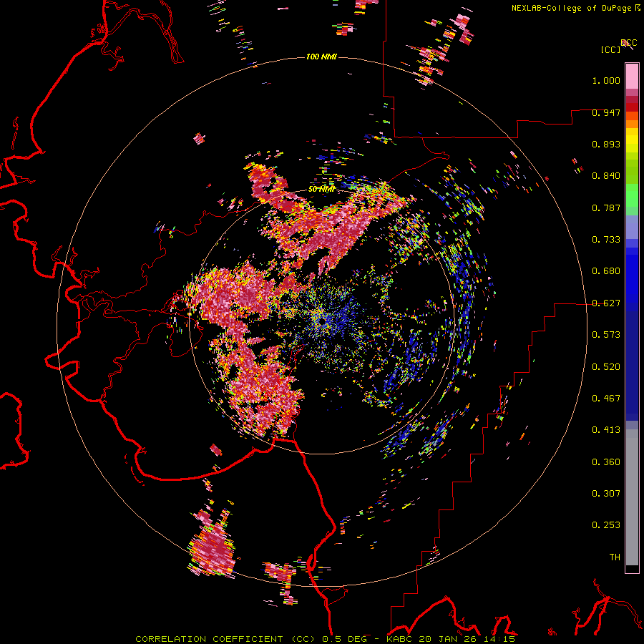Click the [CC] legend unit label

click(611, 49)
